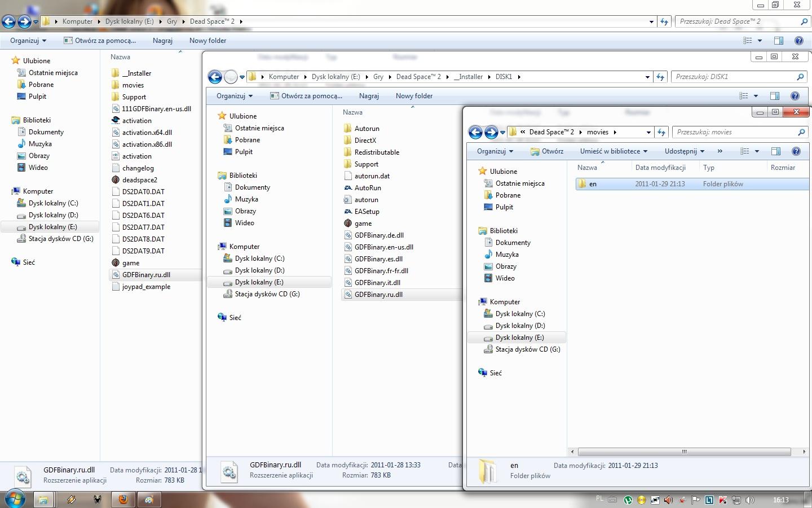Select Sieć in the Dead Space 2 window sidebar
The width and height of the screenshot is (812, 508).
pyautogui.click(x=29, y=262)
